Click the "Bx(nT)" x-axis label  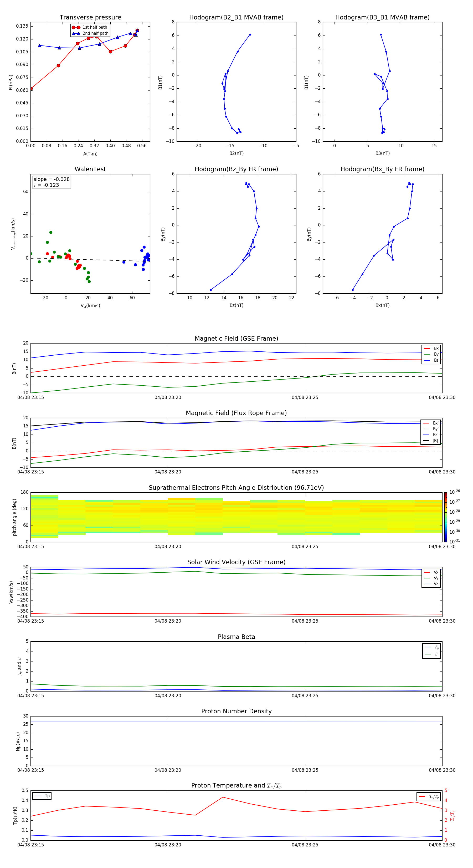tap(382, 305)
